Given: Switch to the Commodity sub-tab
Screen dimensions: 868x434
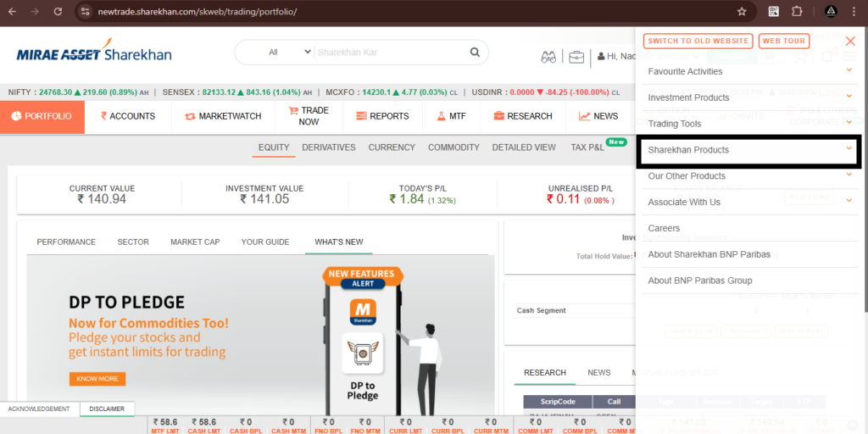Looking at the screenshot, I should pyautogui.click(x=453, y=147).
